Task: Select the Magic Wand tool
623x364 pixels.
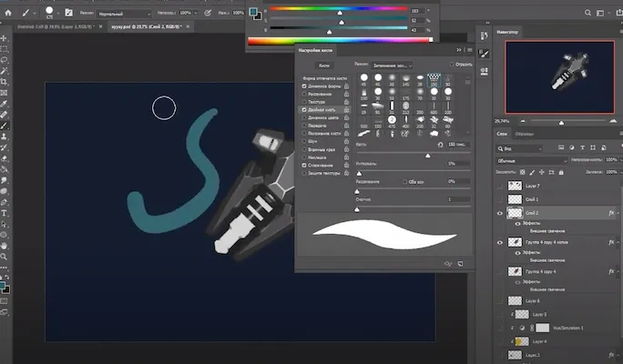Action: (5, 70)
